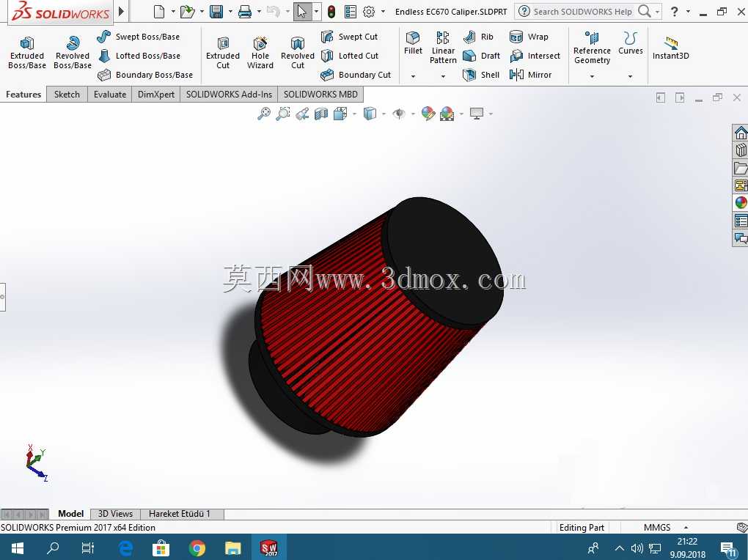Image resolution: width=748 pixels, height=560 pixels.
Task: Expand the Fillet dropdown arrow
Action: (413, 76)
